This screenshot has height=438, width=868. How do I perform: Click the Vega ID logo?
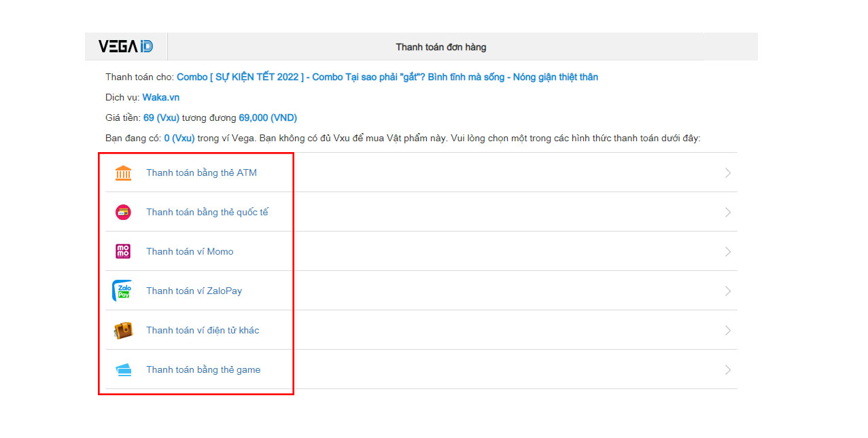pyautogui.click(x=126, y=47)
